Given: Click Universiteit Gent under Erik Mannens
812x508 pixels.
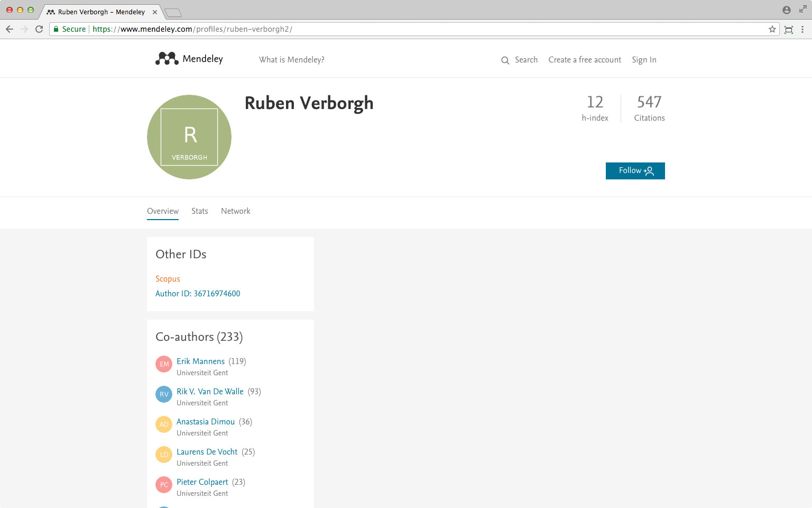Looking at the screenshot, I should [202, 373].
